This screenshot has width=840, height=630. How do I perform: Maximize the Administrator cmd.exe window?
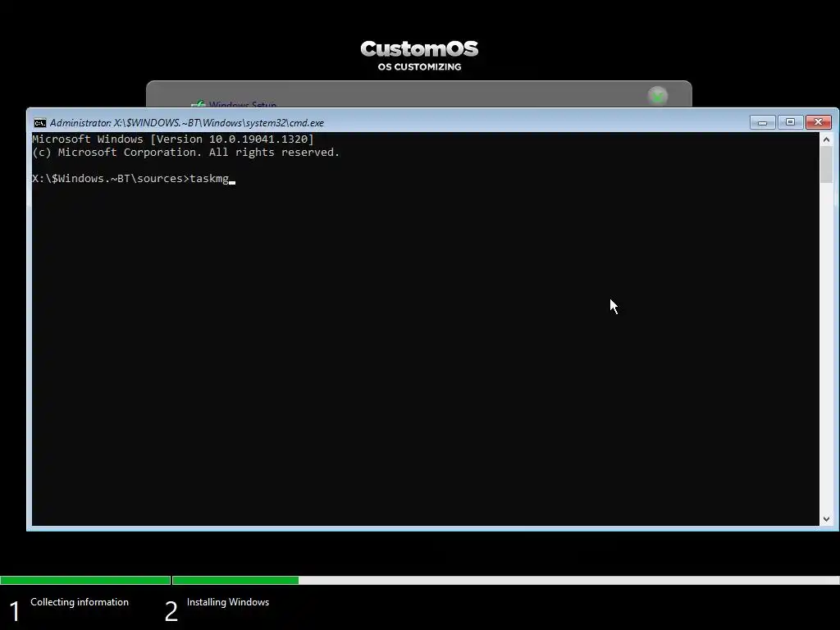(x=790, y=123)
